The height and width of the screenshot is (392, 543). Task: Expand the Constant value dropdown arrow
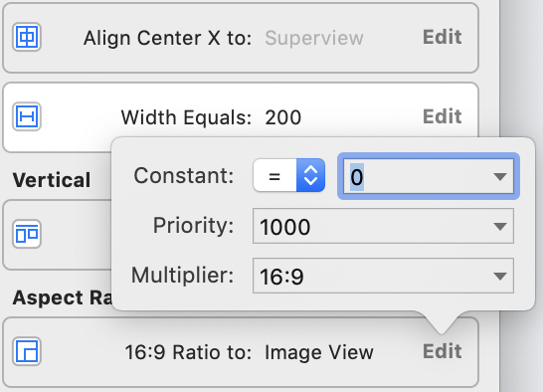(500, 177)
